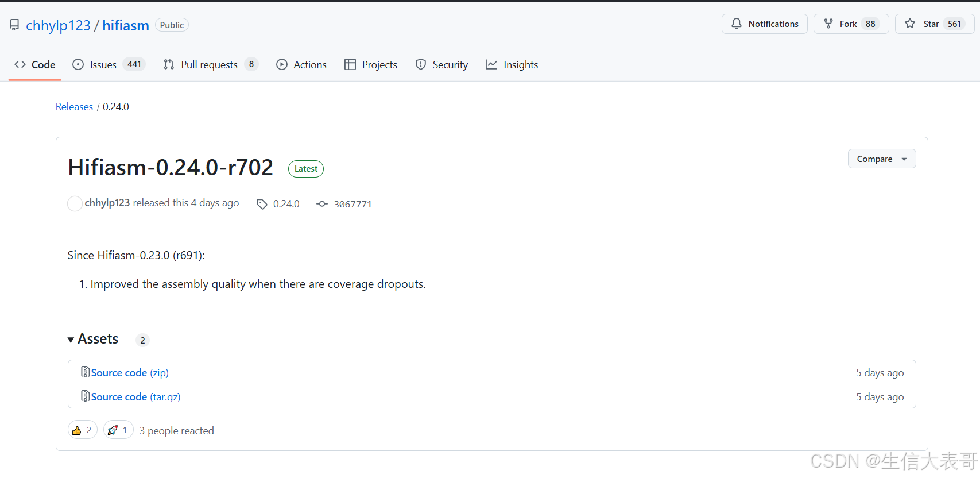Click the Pull requests git icon
The width and height of the screenshot is (980, 478).
coord(169,64)
